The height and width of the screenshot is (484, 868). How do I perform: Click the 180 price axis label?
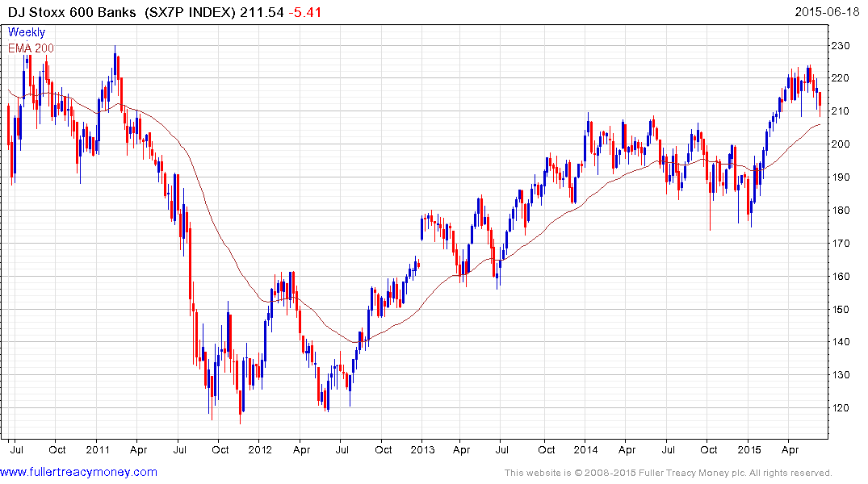(841, 211)
